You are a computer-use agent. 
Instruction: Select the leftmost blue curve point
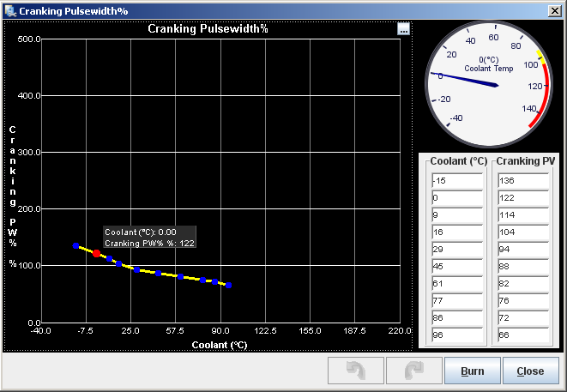(x=75, y=246)
